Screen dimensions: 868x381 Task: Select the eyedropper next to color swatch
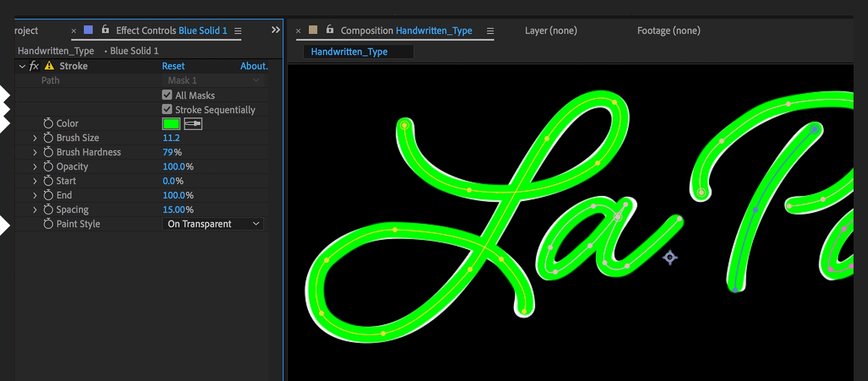click(193, 123)
